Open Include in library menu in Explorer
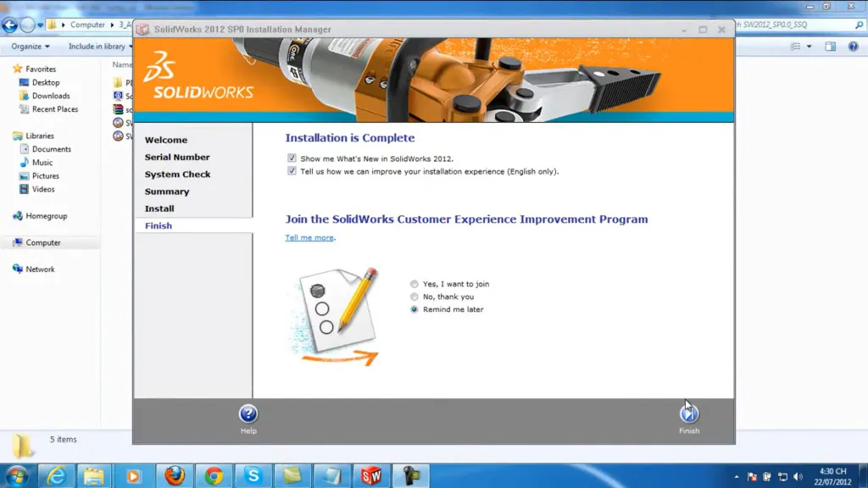The height and width of the screenshot is (488, 868). coord(100,47)
